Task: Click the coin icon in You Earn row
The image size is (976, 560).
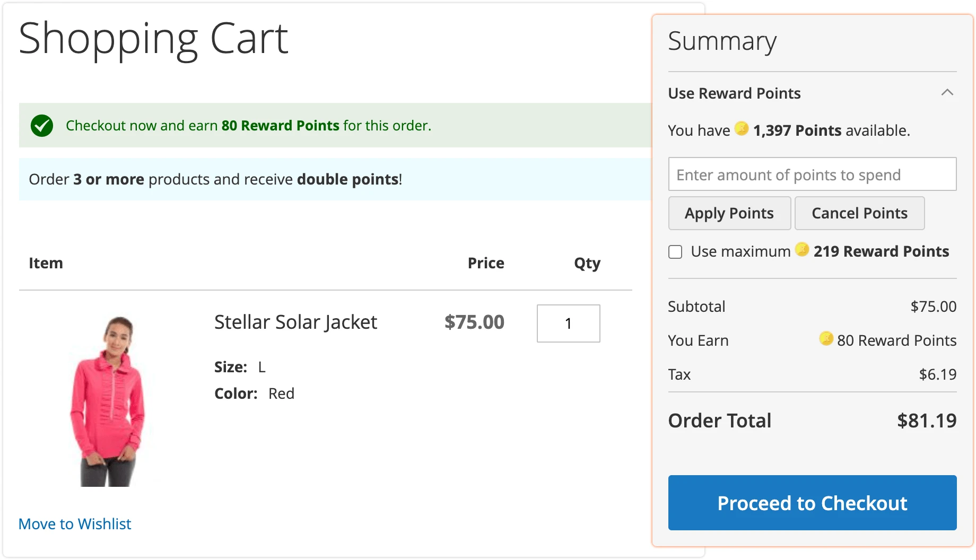Action: pos(825,339)
